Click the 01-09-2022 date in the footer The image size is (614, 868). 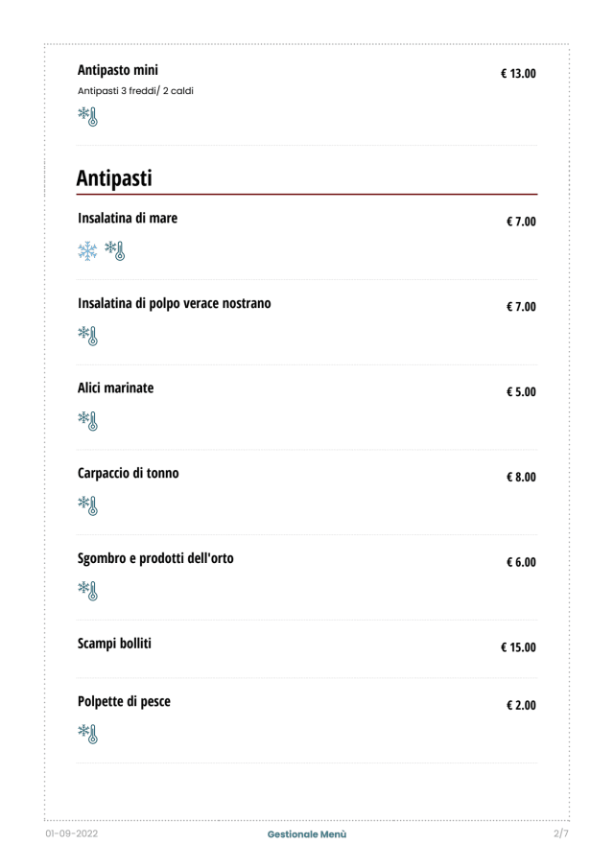pos(72,834)
